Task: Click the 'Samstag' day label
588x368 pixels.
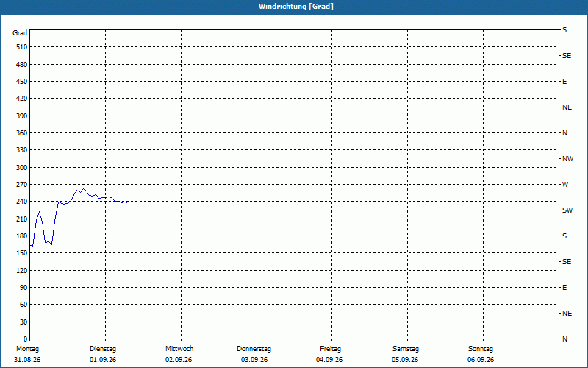Action: point(406,349)
